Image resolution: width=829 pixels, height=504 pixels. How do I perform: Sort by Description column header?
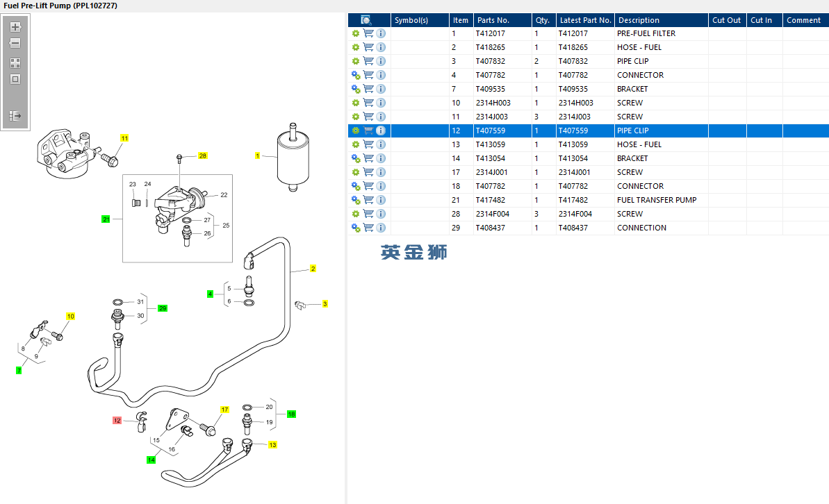pyautogui.click(x=662, y=20)
